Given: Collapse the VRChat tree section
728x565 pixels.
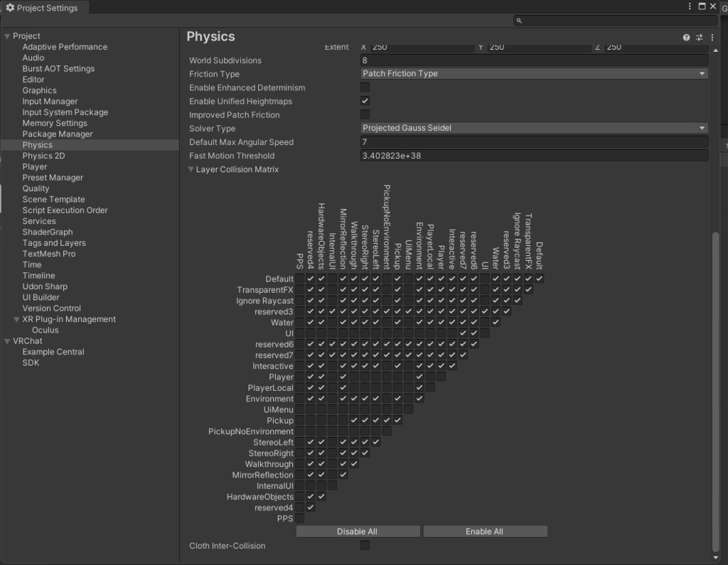Looking at the screenshot, I should coord(7,341).
